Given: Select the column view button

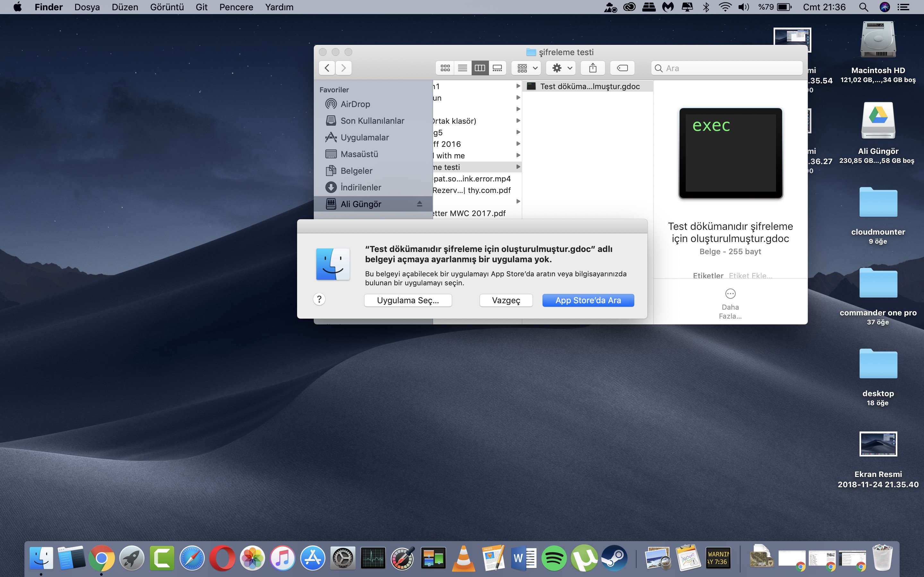Looking at the screenshot, I should click(480, 68).
